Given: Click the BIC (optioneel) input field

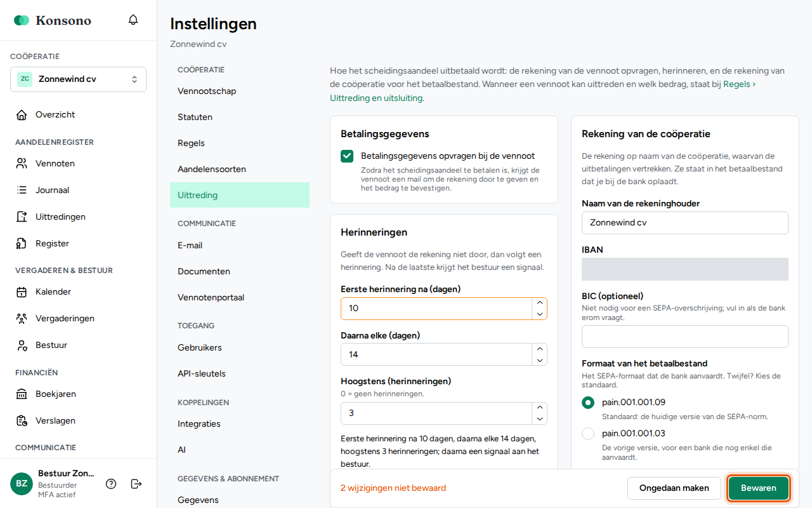Looking at the screenshot, I should tap(685, 337).
